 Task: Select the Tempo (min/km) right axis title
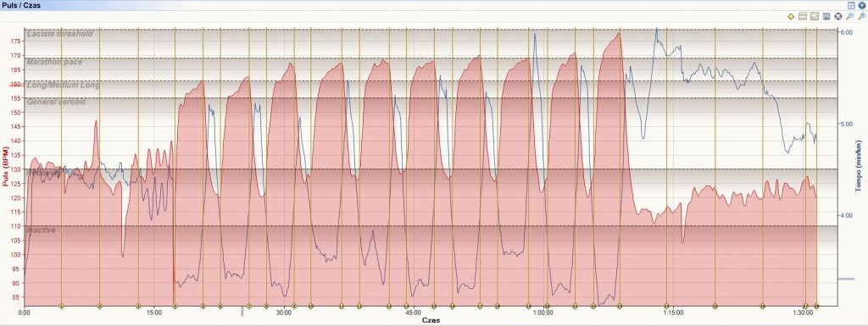pos(859,166)
